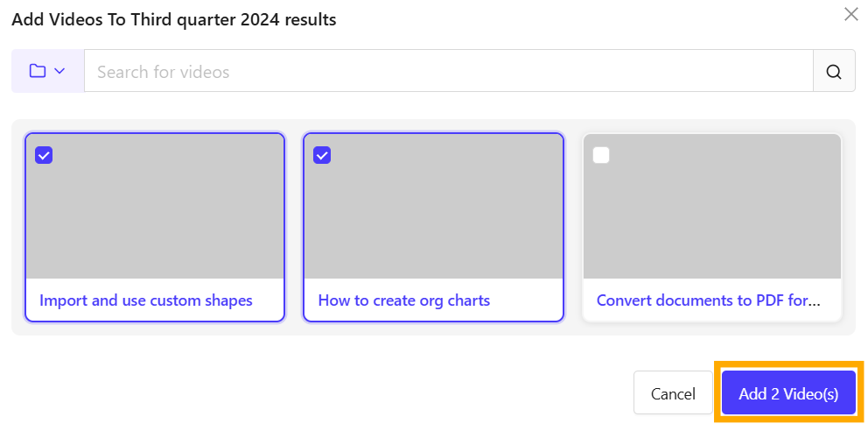Screen dimensions: 868x424
Task: Open 'Import and use custom shapes' title link
Action: pos(146,300)
